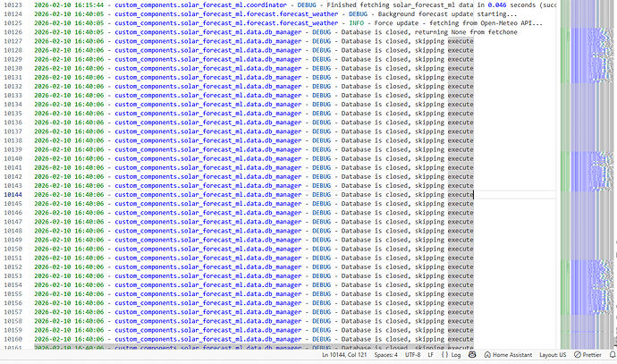Image resolution: width=617 pixels, height=364 pixels.
Task: Open Prettier formatter status item
Action: point(587,354)
